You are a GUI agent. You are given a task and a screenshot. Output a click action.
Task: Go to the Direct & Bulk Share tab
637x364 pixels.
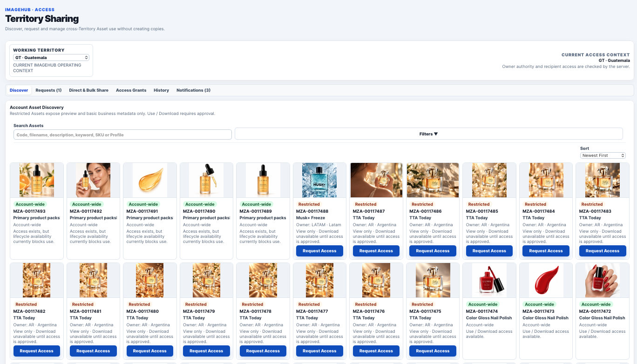(x=88, y=90)
